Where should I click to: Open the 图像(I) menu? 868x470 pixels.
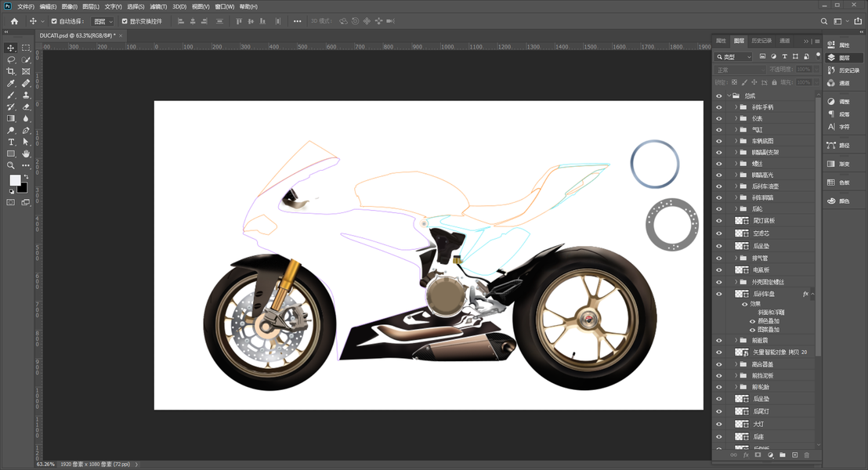click(x=69, y=6)
